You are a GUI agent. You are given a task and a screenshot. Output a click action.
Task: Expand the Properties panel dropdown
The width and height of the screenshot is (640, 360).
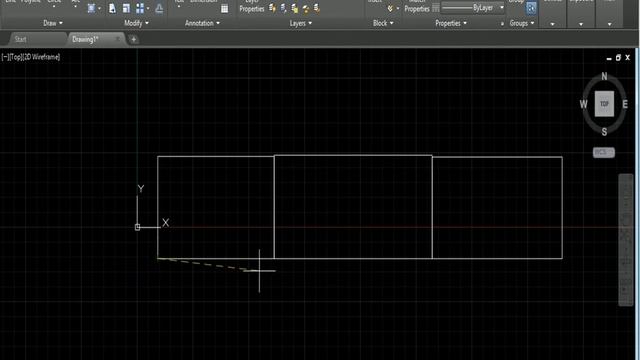(x=451, y=23)
